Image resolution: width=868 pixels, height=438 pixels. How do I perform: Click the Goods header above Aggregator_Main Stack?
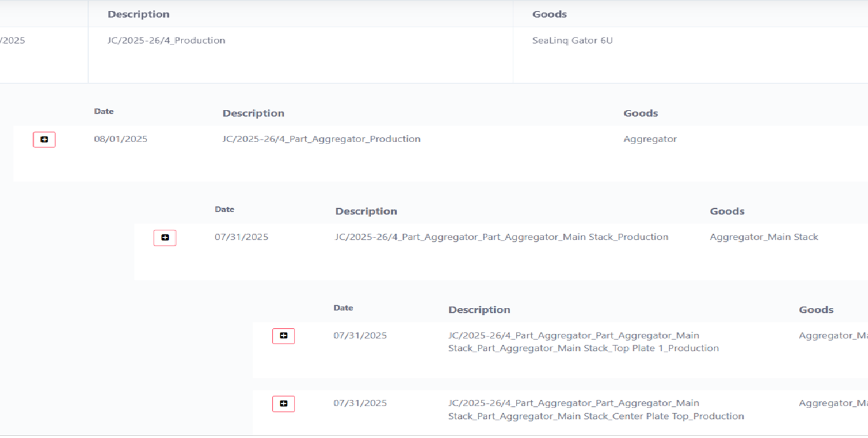tap(727, 211)
